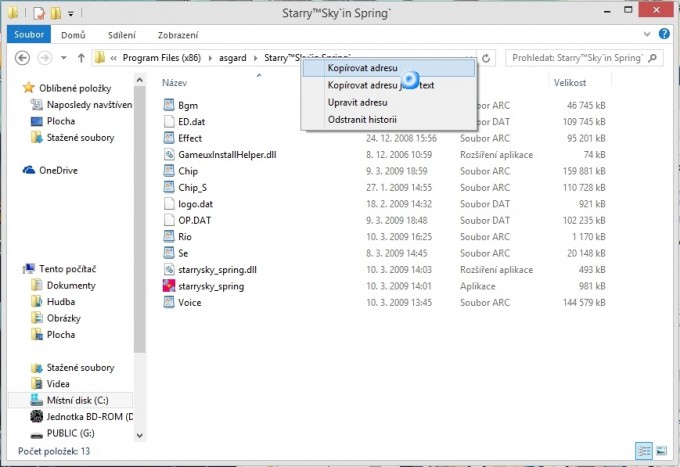This screenshot has height=467, width=680.
Task: Click the search magnifier icon
Action: click(652, 58)
